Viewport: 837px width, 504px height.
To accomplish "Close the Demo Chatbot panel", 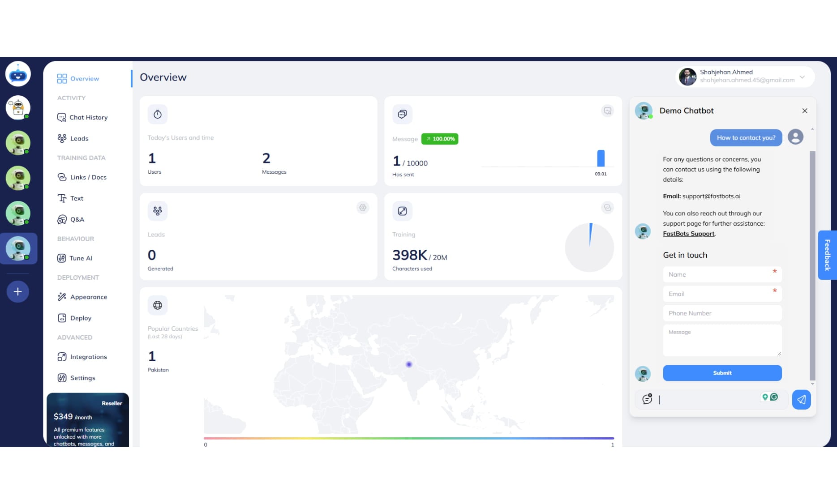I will pos(804,111).
